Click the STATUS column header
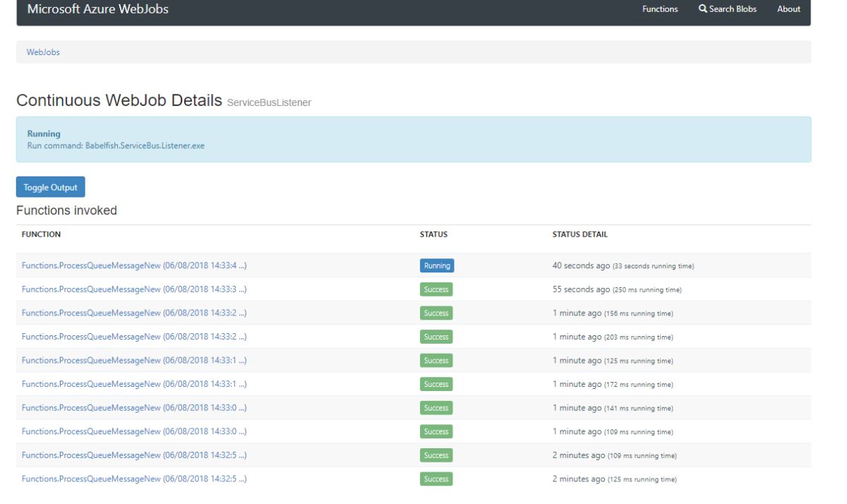The height and width of the screenshot is (504, 847). tap(434, 234)
